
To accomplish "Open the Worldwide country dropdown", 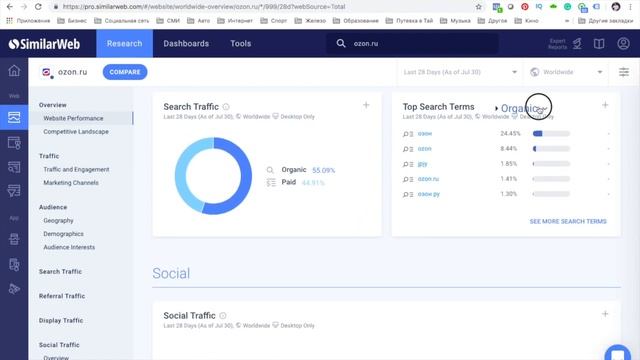I will 566,72.
